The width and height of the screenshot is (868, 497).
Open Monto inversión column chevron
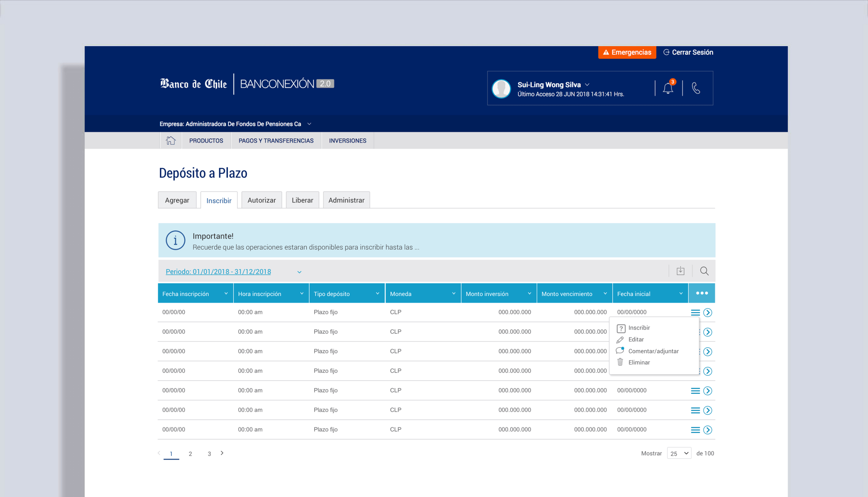[529, 293]
